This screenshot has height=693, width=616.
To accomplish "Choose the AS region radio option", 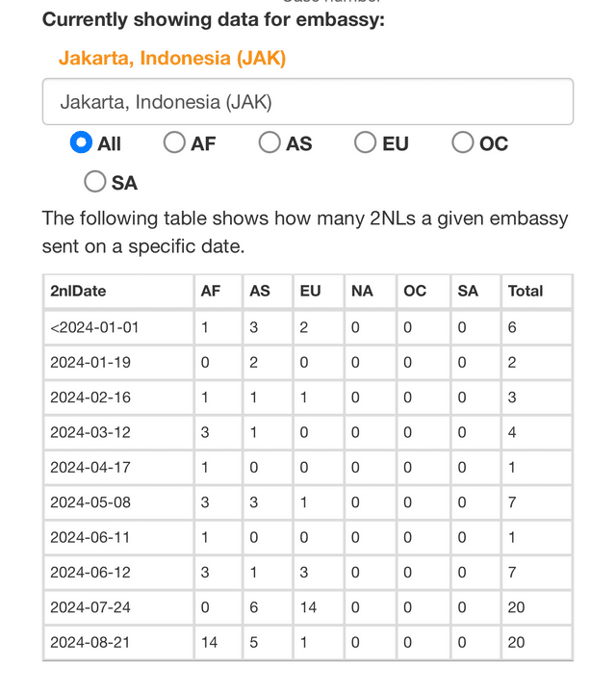I will pos(269,142).
